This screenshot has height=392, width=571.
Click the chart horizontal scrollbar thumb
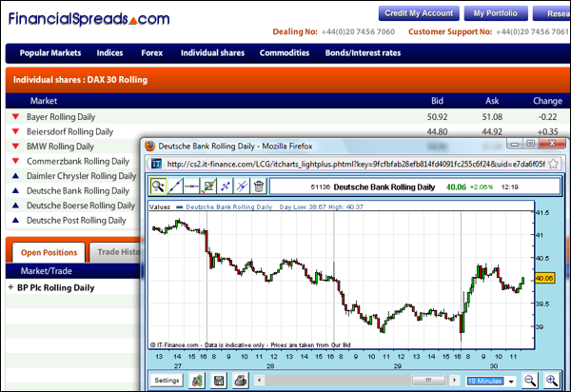click(428, 381)
